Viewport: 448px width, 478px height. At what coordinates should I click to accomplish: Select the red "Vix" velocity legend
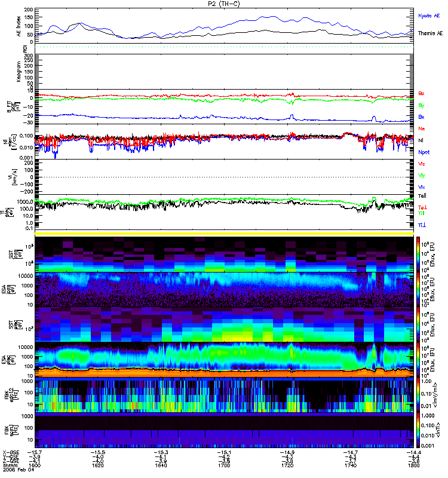421,164
